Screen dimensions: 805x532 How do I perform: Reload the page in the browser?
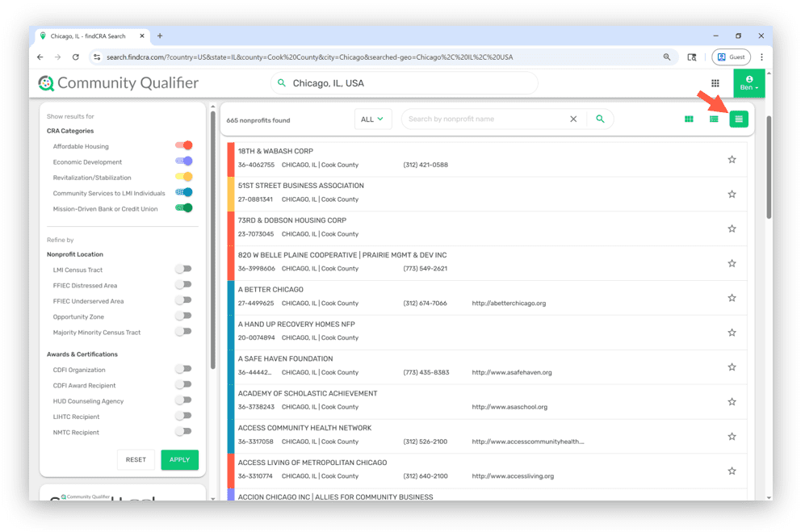(75, 57)
